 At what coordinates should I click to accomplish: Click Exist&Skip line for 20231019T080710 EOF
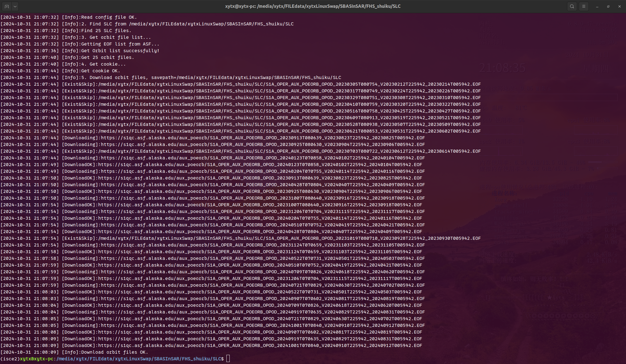[241, 238]
